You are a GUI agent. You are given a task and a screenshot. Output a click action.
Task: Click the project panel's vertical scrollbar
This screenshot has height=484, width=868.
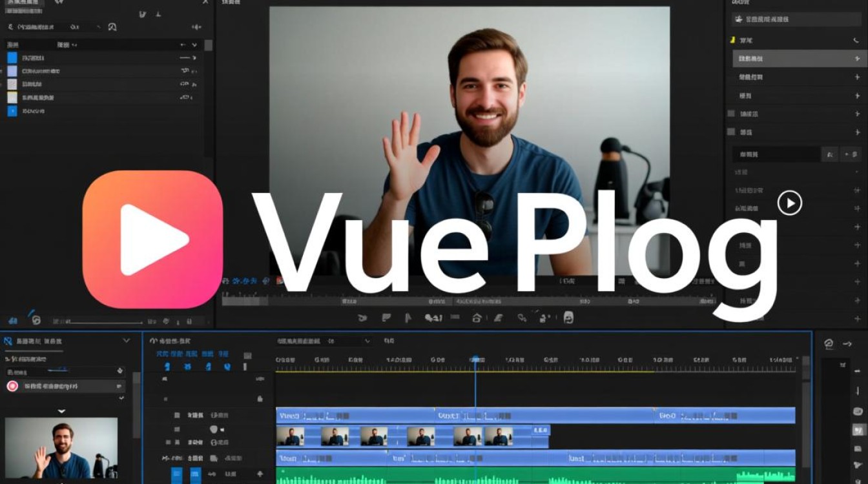click(x=209, y=97)
